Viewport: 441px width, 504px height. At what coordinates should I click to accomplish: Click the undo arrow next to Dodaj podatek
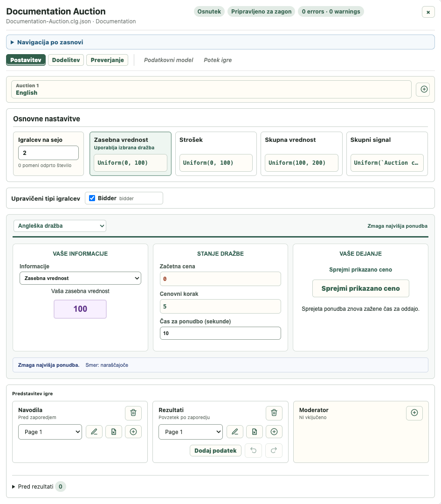pos(254,450)
